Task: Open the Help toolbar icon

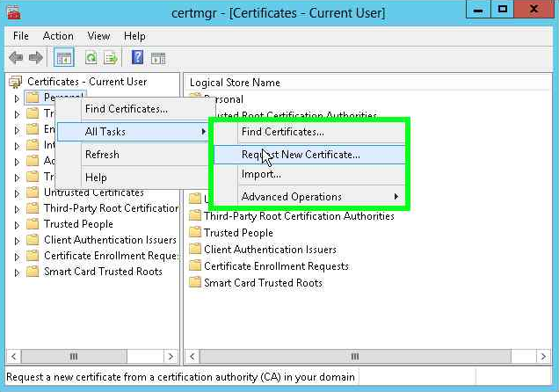Action: [x=138, y=57]
